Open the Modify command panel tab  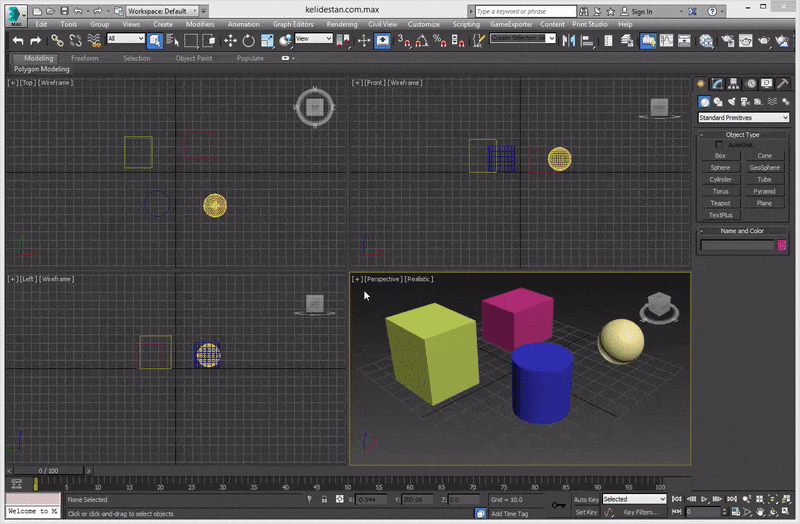[717, 84]
